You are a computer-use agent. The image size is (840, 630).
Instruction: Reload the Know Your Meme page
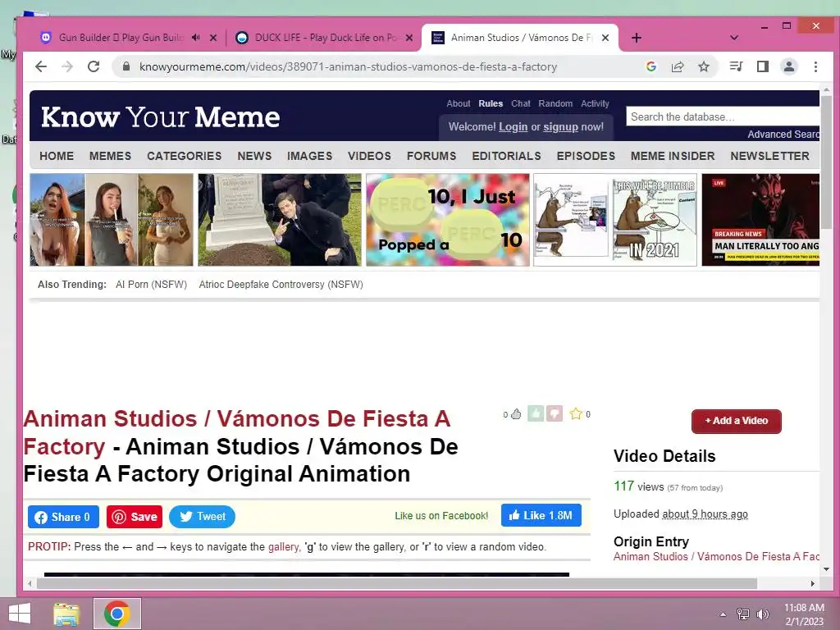94,66
